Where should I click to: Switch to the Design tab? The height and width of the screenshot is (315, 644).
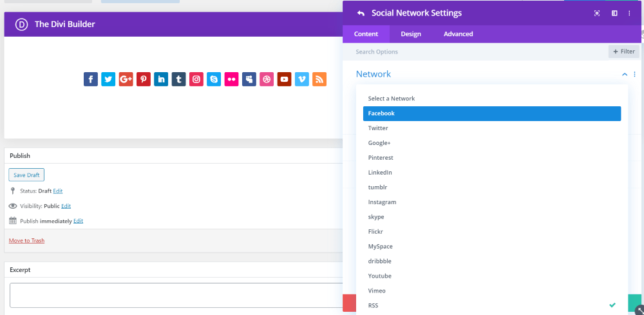point(411,34)
